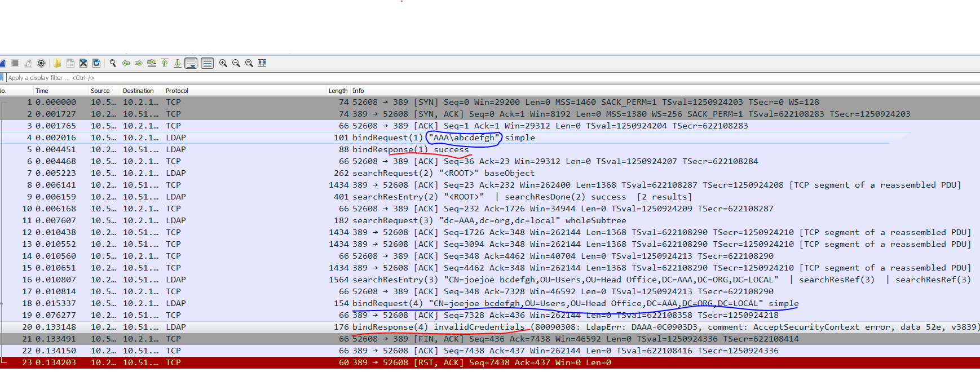Click the display filter bookmark icon
The height and width of the screenshot is (372, 980).
2,78
